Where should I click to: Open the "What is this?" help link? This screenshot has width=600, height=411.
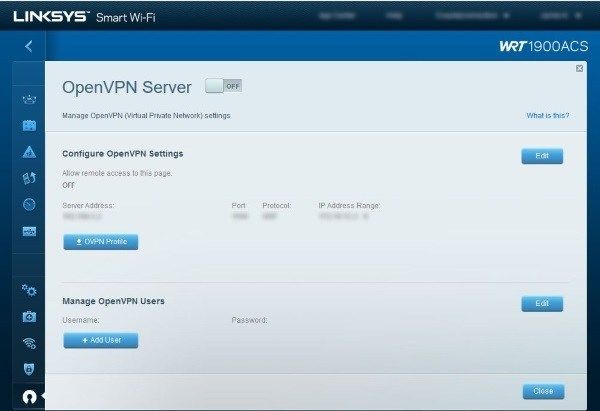click(x=547, y=116)
